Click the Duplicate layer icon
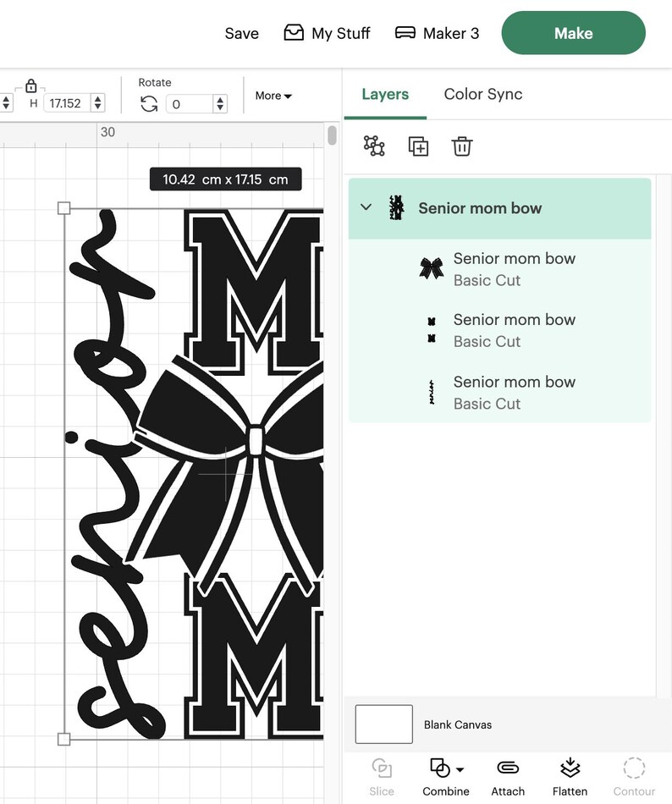 point(418,146)
